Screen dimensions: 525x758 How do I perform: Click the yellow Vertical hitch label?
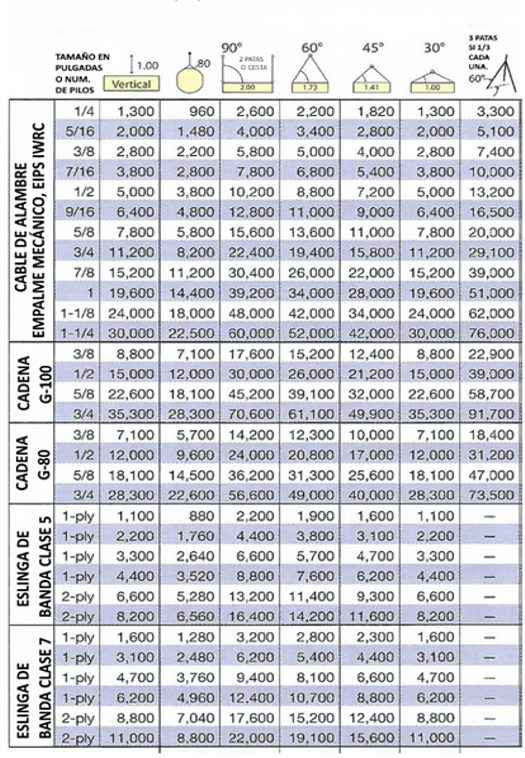coord(131,84)
